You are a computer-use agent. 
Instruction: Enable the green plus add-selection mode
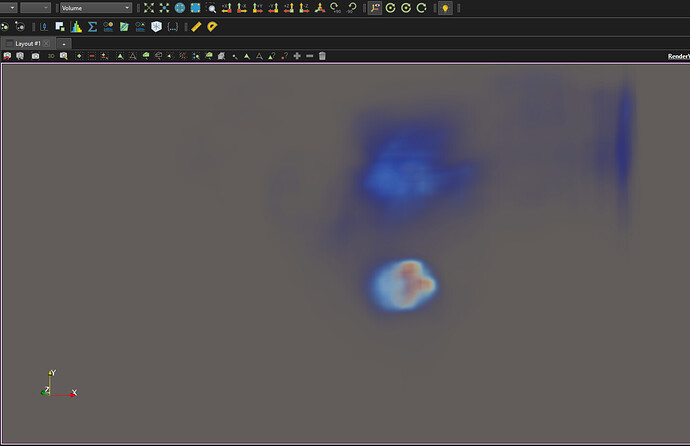point(79,56)
